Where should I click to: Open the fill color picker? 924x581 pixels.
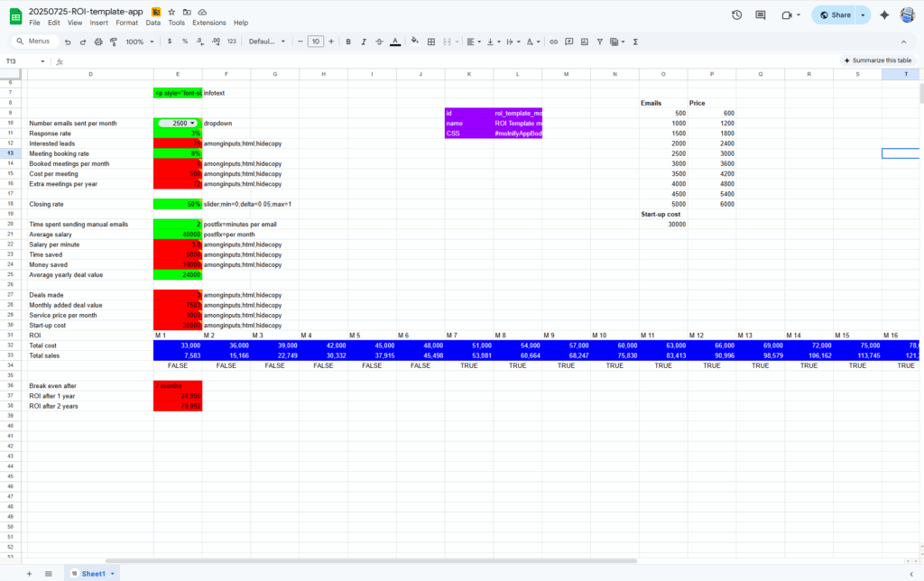(415, 41)
